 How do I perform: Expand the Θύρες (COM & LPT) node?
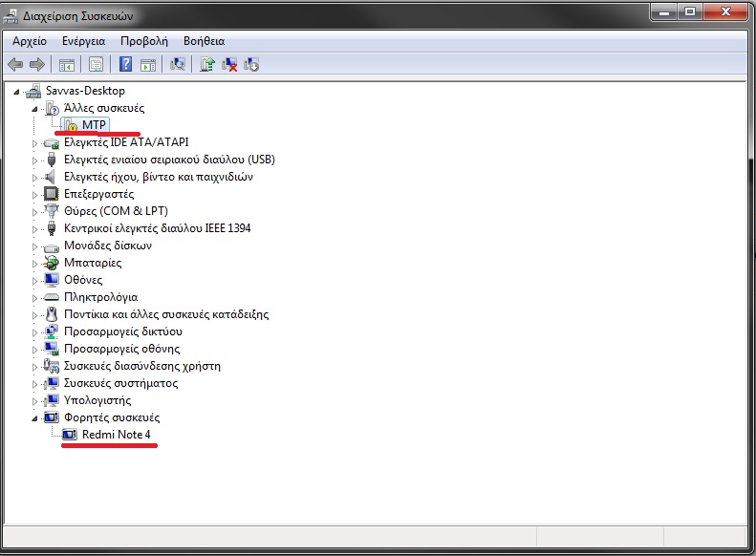point(34,212)
